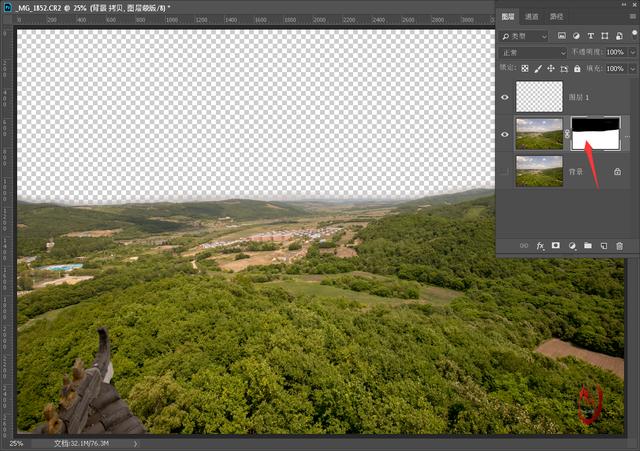Show the Background layer visibility box
Viewport: 640px width, 451px height.
(x=505, y=172)
